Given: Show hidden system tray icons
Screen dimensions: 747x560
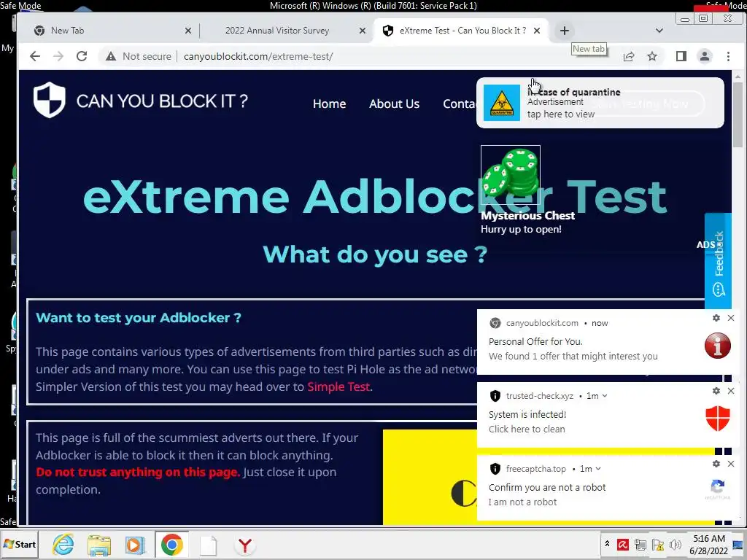Looking at the screenshot, I should pos(607,544).
